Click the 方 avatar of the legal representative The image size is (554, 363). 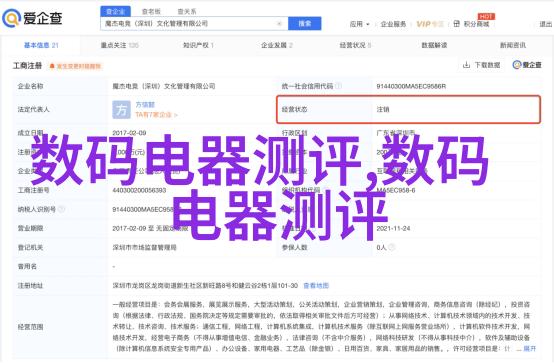click(x=121, y=110)
